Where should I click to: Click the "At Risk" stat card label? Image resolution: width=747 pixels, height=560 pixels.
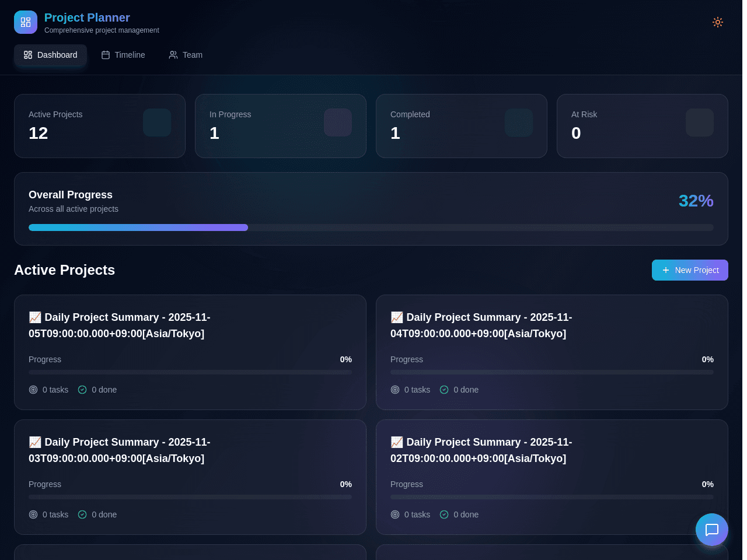click(x=584, y=114)
